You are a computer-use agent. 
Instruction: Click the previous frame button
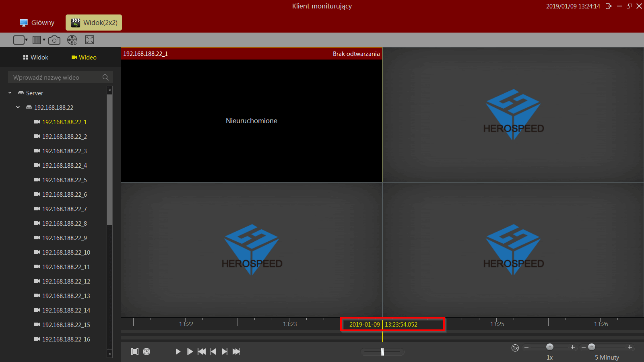[213, 352]
